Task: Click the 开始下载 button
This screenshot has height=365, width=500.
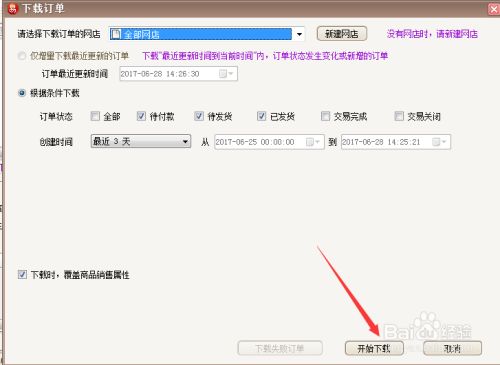Action: click(x=374, y=348)
